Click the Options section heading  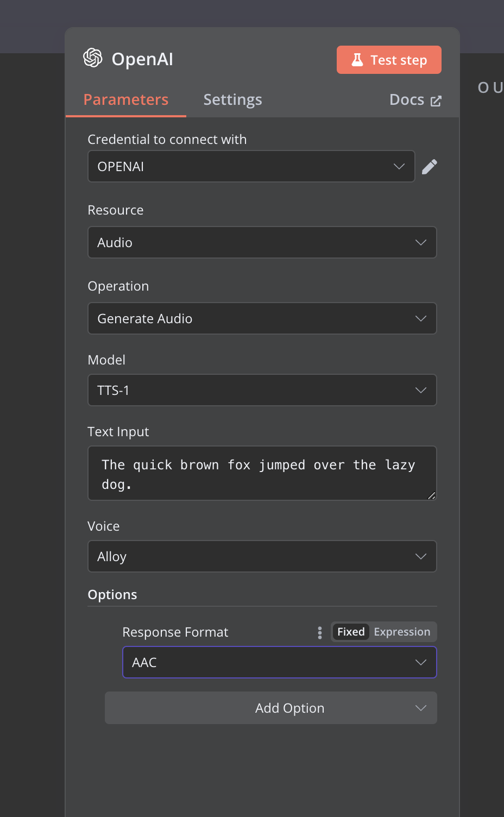(112, 595)
